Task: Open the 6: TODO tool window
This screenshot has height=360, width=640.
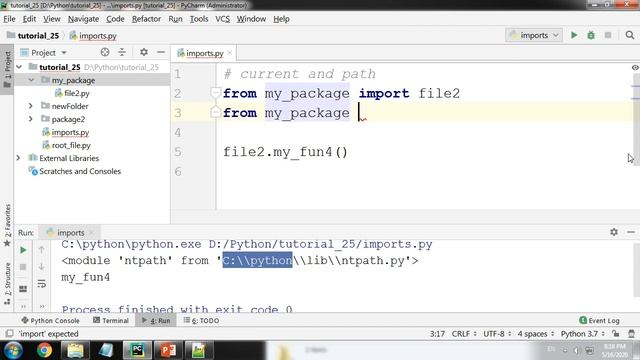Action: tap(201, 320)
